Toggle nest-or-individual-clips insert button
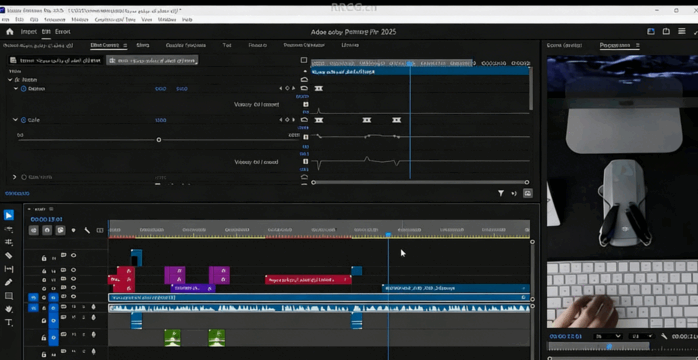 (34, 231)
